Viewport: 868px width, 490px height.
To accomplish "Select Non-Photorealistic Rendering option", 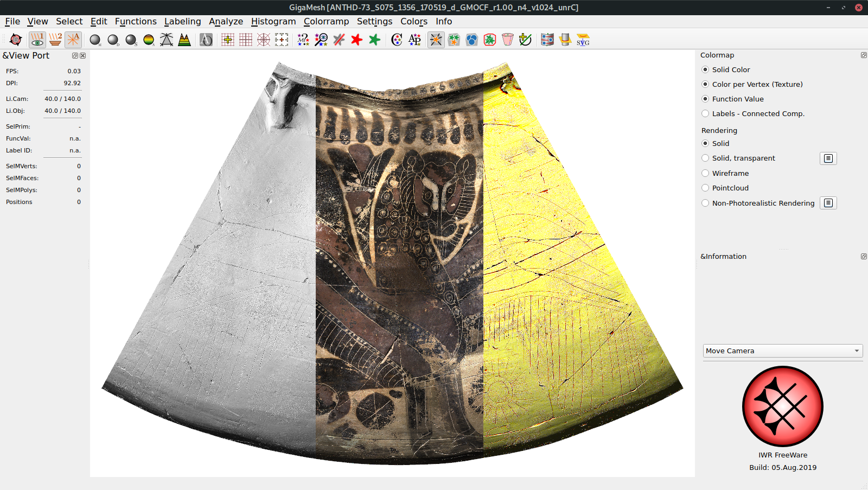I will [x=758, y=203].
